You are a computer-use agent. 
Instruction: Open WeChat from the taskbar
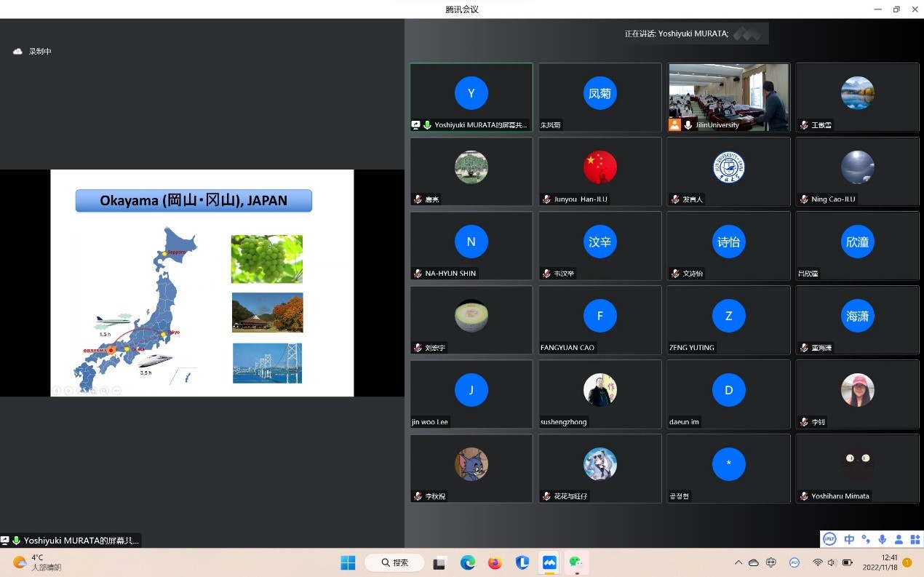pos(576,562)
